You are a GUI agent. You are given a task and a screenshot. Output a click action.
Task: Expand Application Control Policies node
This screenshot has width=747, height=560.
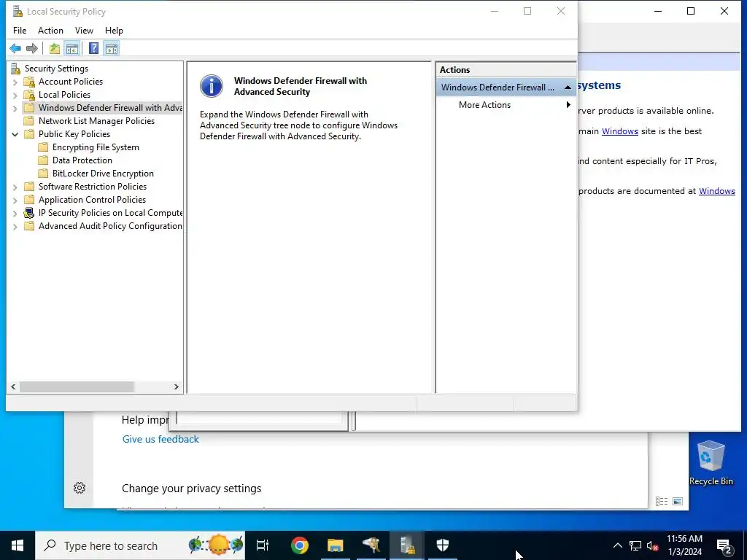coord(15,201)
